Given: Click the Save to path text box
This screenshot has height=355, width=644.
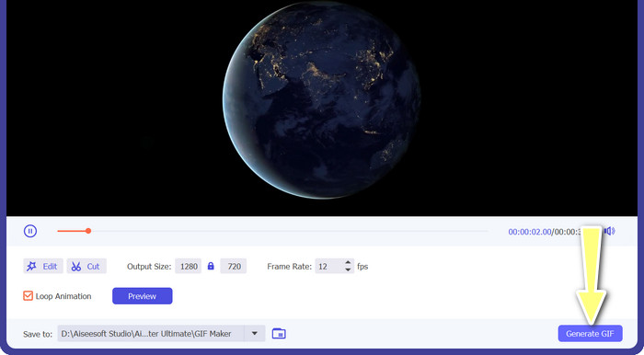Looking at the screenshot, I should pyautogui.click(x=151, y=333).
